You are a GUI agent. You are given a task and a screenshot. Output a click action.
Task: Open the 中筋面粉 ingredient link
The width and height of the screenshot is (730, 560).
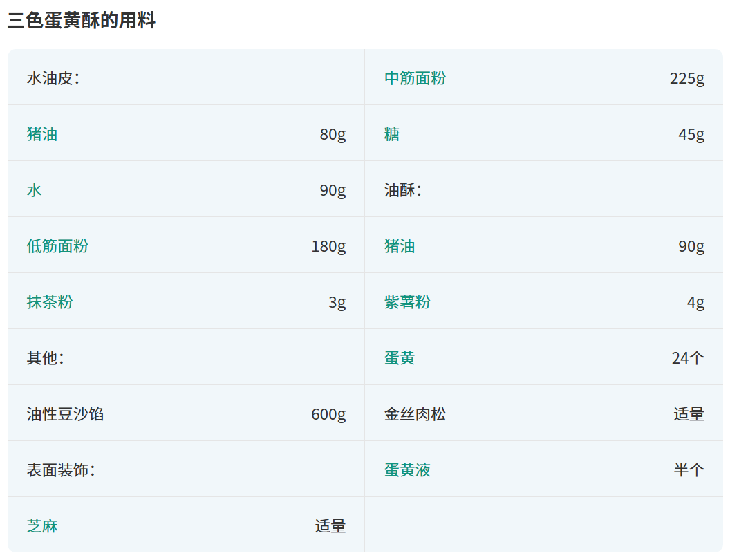[x=415, y=78]
